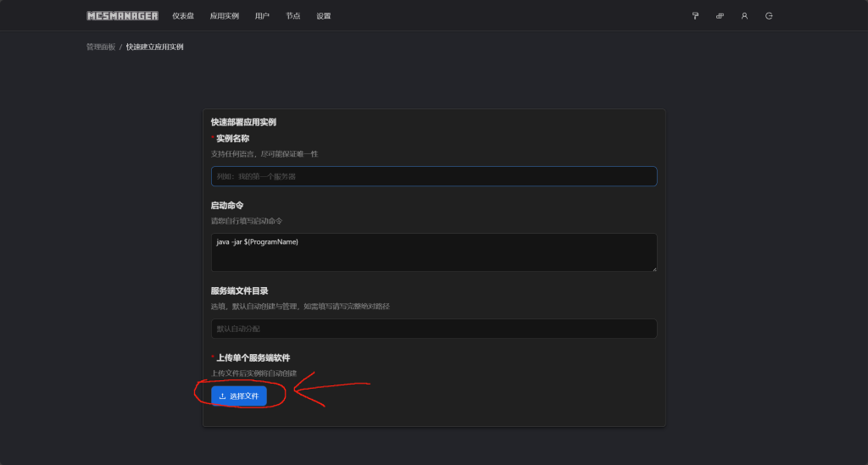The height and width of the screenshot is (465, 868).
Task: Click the 快速建立应用实例 breadcrumb
Action: [154, 47]
